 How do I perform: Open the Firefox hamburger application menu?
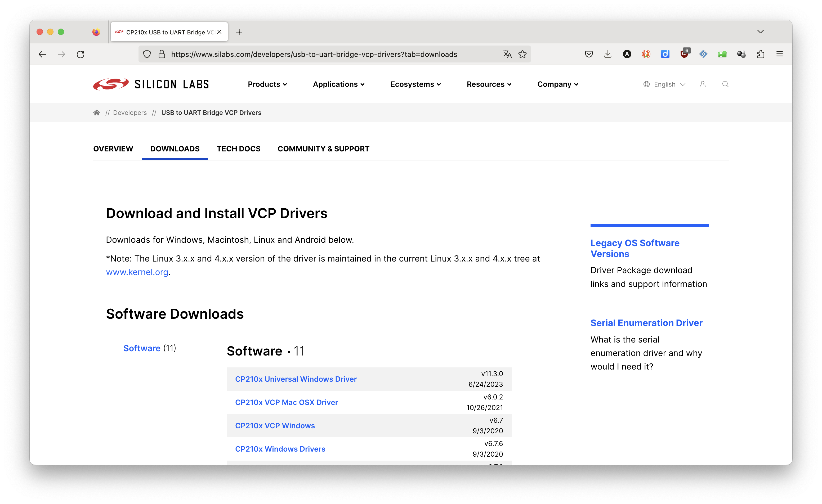click(780, 54)
